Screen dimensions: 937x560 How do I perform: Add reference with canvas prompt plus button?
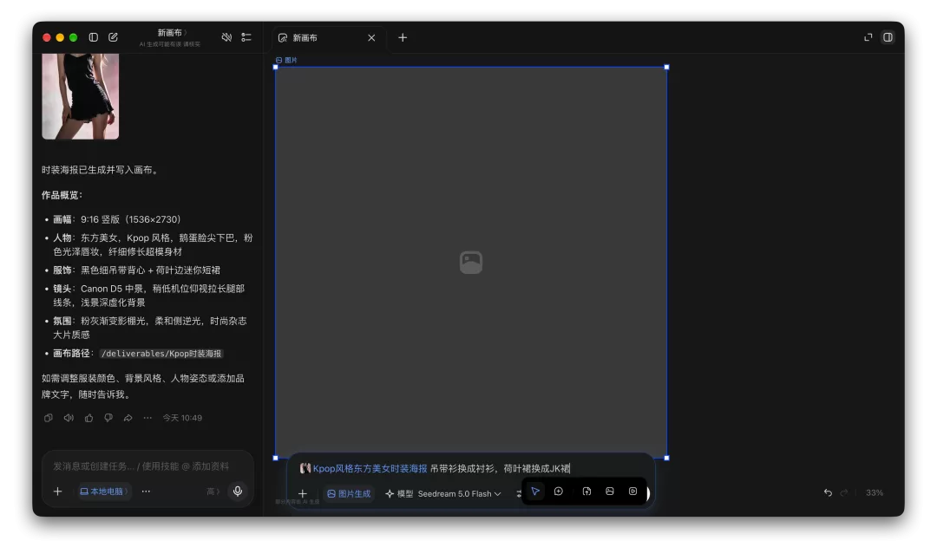click(303, 494)
